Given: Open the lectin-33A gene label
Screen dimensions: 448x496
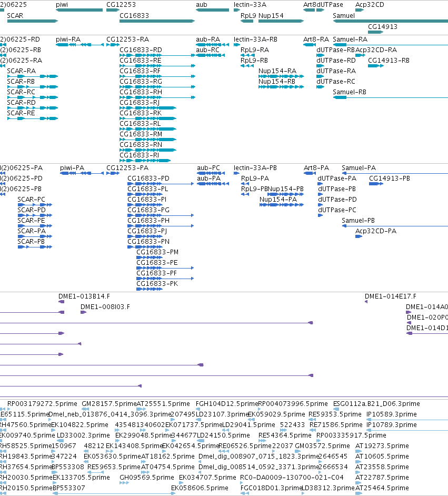Looking at the screenshot, I should (250, 5).
